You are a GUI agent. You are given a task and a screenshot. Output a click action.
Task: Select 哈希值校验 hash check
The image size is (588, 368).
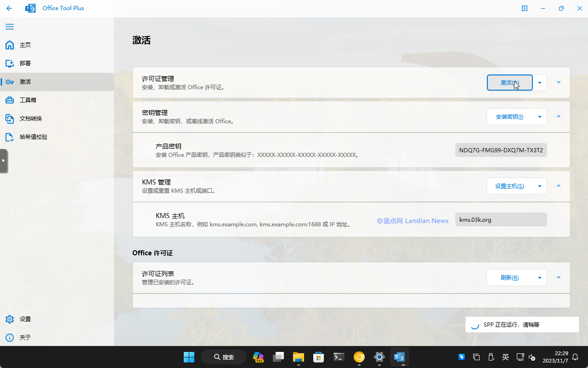point(33,137)
